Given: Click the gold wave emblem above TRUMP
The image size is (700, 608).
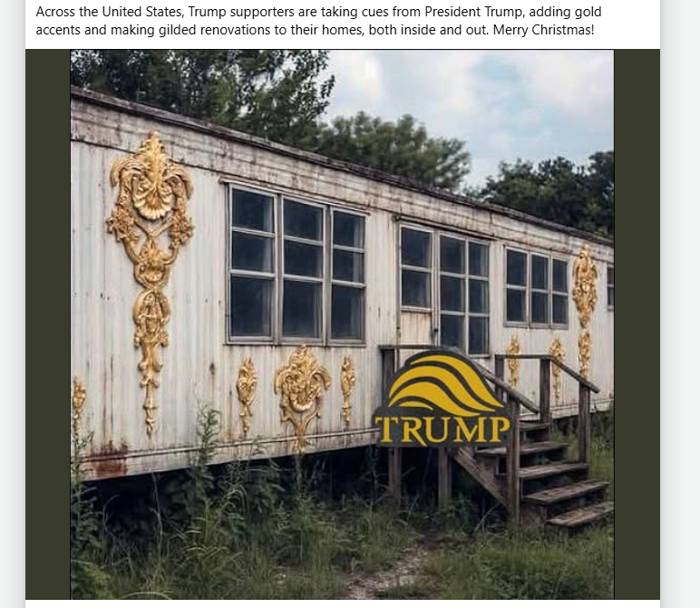Looking at the screenshot, I should [442, 383].
